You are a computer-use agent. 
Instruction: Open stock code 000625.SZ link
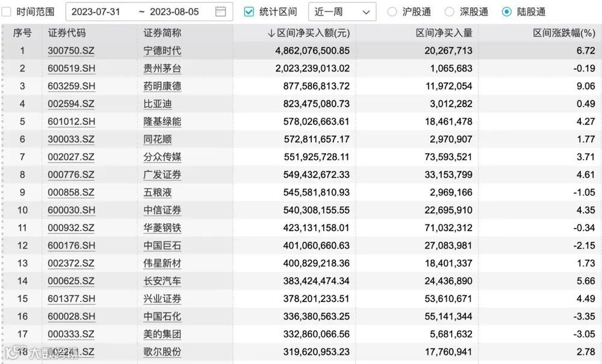[x=71, y=281]
